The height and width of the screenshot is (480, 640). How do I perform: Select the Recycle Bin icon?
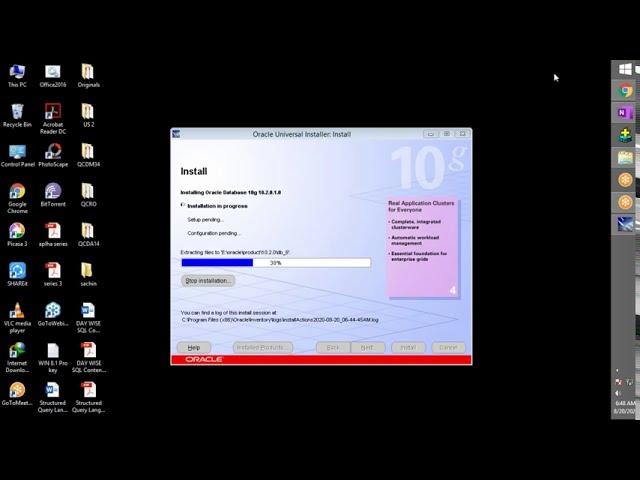[x=17, y=116]
